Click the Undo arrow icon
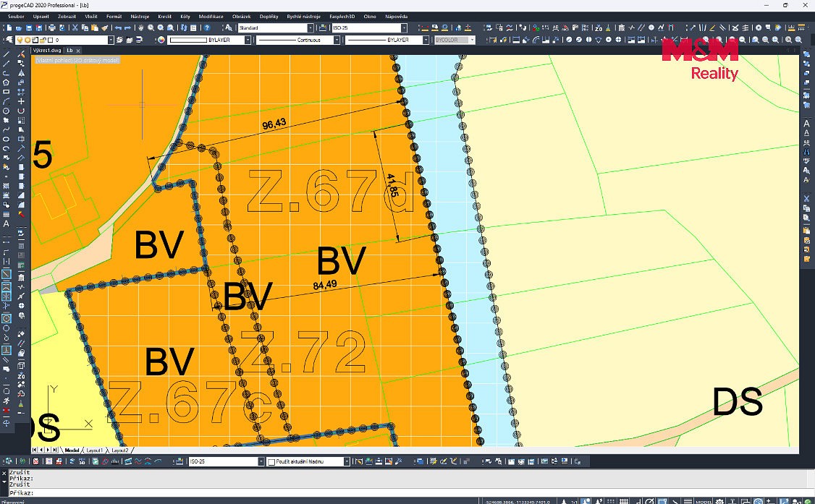Image resolution: width=815 pixels, height=504 pixels. (x=117, y=28)
